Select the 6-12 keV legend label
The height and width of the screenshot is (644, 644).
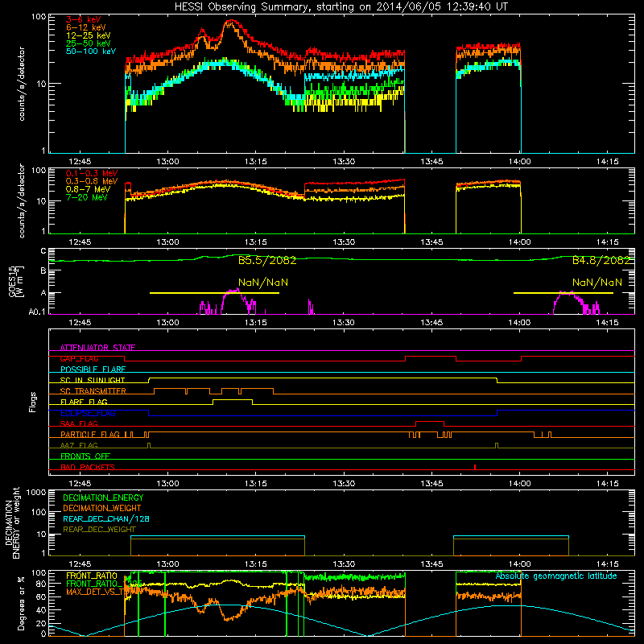point(86,27)
